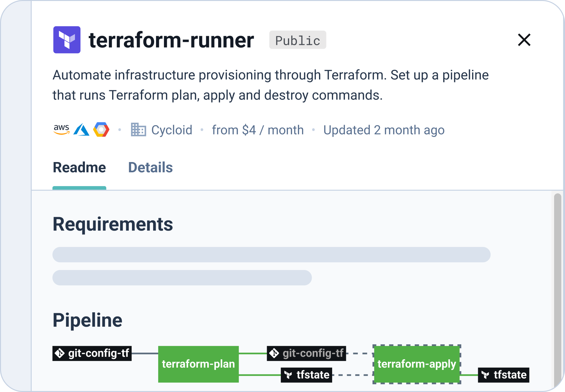Click the git icon on the second git-config-tf node

point(274,353)
